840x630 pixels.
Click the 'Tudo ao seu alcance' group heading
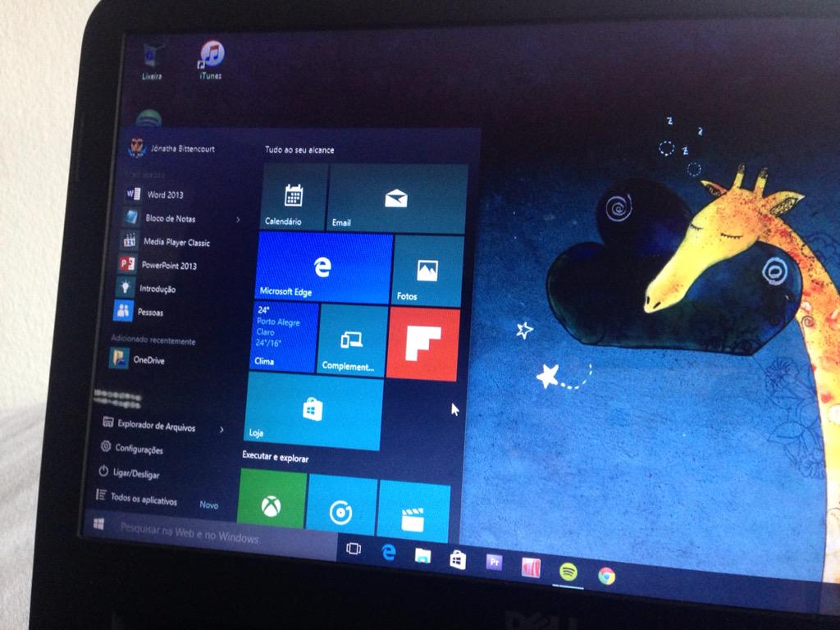point(299,150)
